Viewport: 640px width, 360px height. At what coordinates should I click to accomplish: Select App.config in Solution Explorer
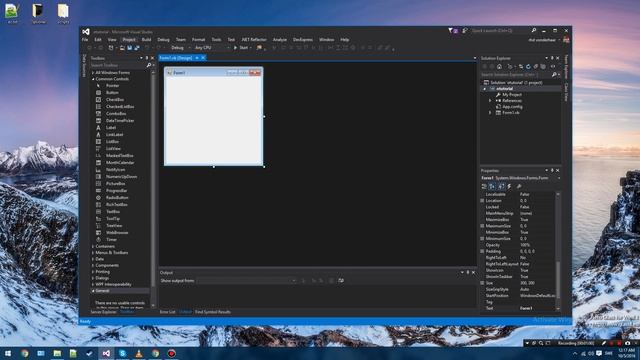(512, 107)
